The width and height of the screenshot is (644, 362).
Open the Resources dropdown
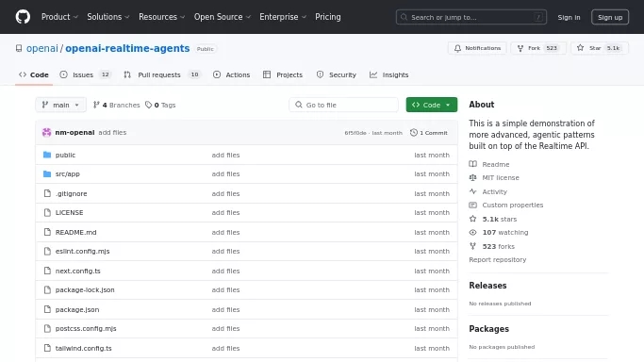(161, 17)
